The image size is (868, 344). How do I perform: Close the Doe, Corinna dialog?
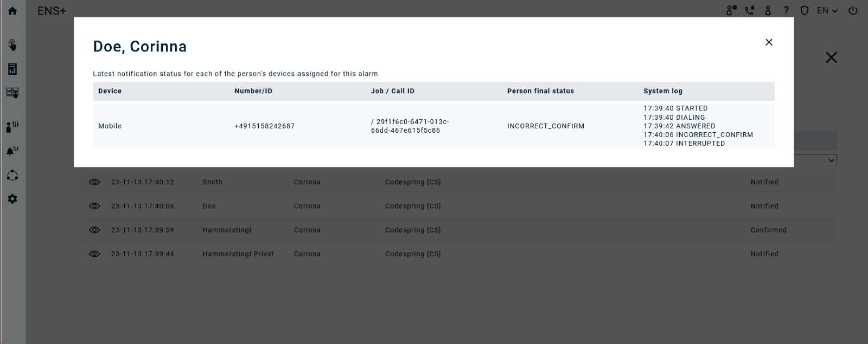click(769, 42)
